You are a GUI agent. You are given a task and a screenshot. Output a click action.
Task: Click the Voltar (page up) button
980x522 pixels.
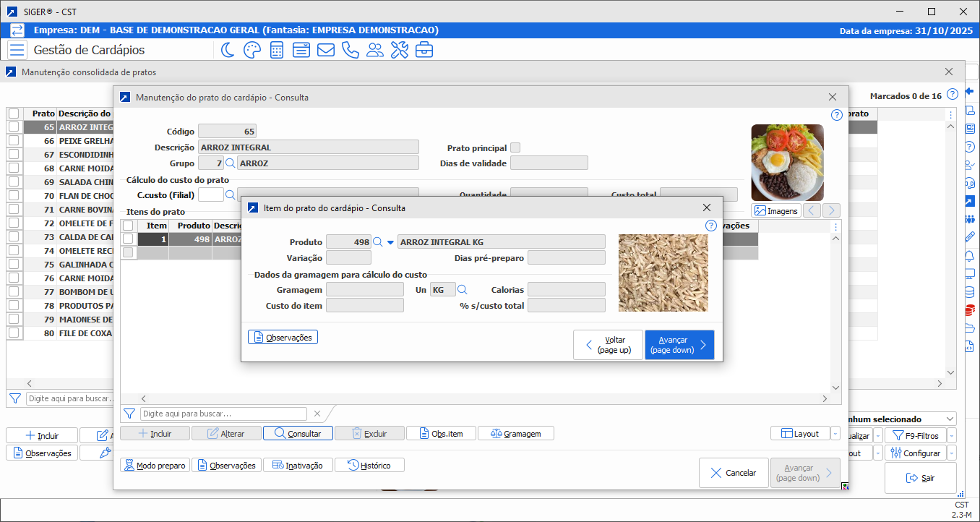(608, 345)
